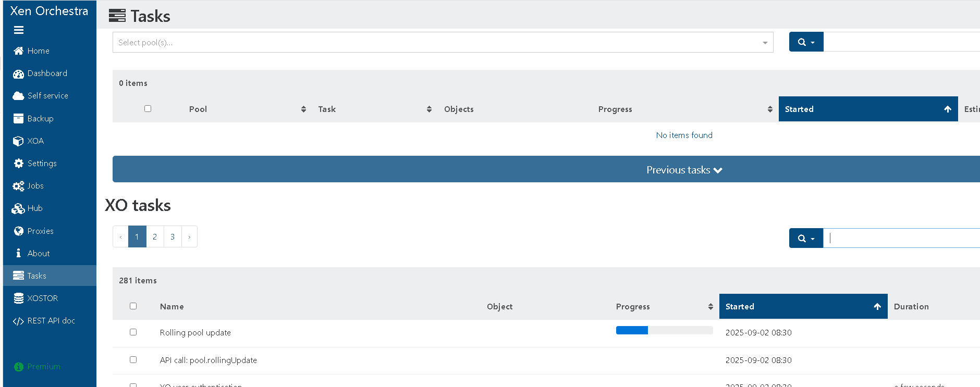
Task: Click the Proxies globe icon
Action: coord(19,231)
